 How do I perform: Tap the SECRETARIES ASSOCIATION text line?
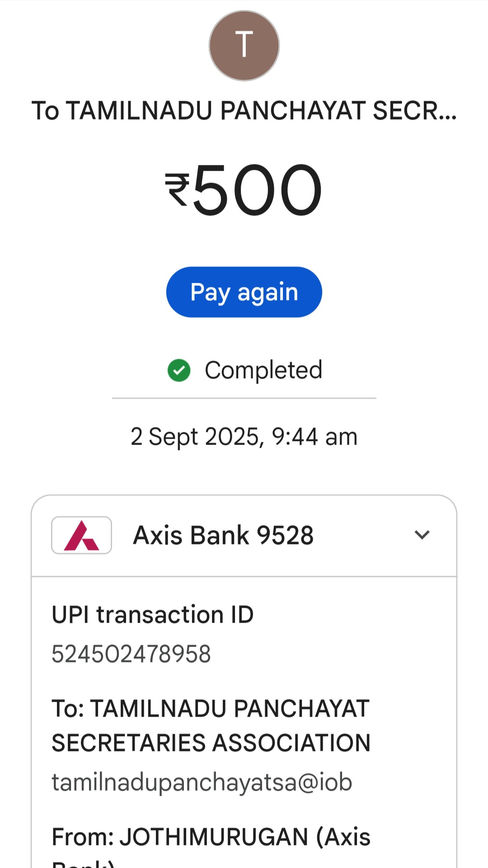[211, 743]
